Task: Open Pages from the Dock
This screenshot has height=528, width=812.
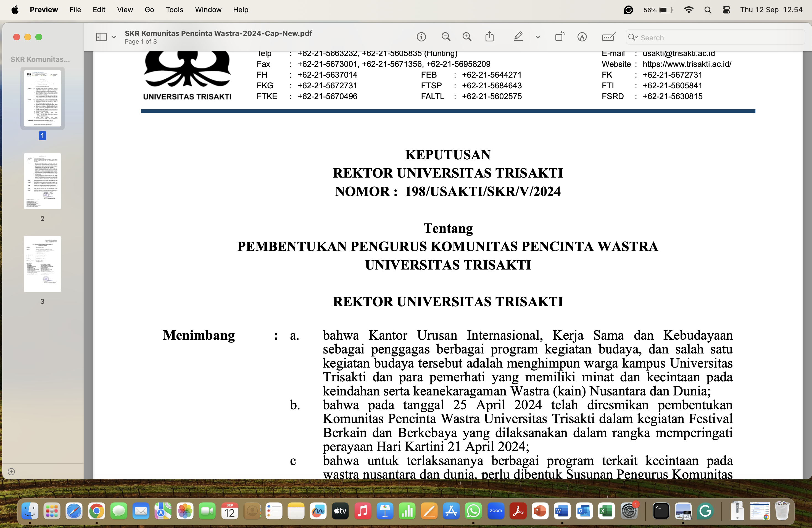Action: pos(429,511)
